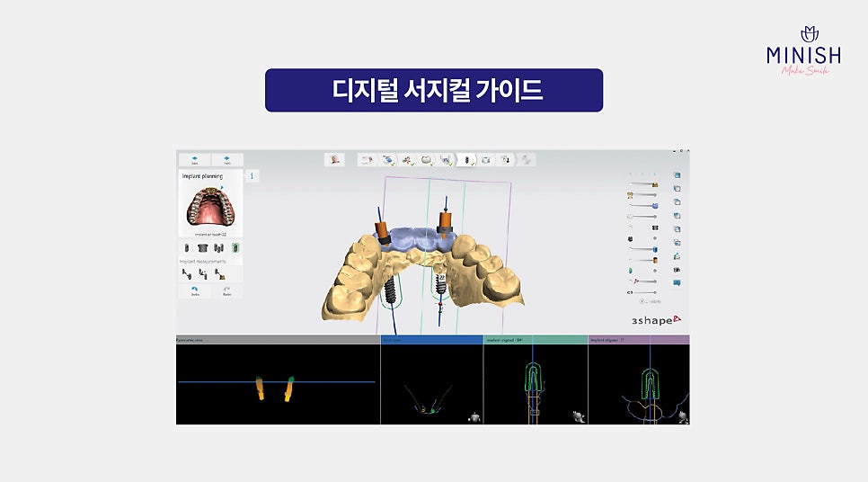Select the green highlighted sleeve tool icon
The image size is (868, 482).
(235, 247)
